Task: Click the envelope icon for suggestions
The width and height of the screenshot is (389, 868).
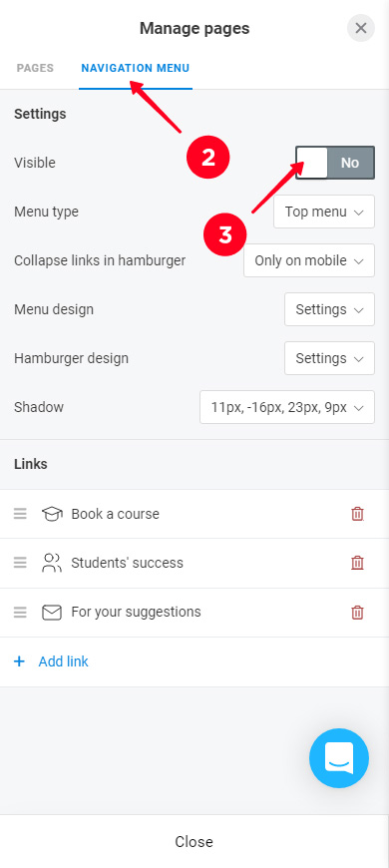Action: pos(52,613)
